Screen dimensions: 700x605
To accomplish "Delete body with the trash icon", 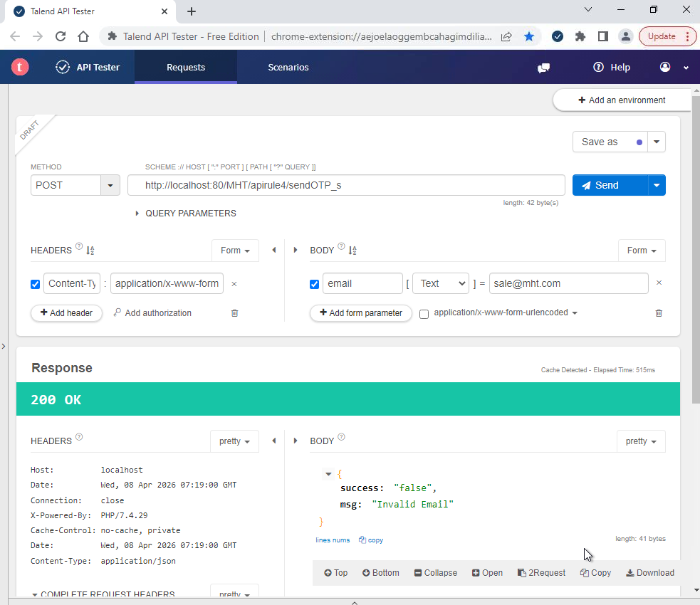I will [659, 312].
